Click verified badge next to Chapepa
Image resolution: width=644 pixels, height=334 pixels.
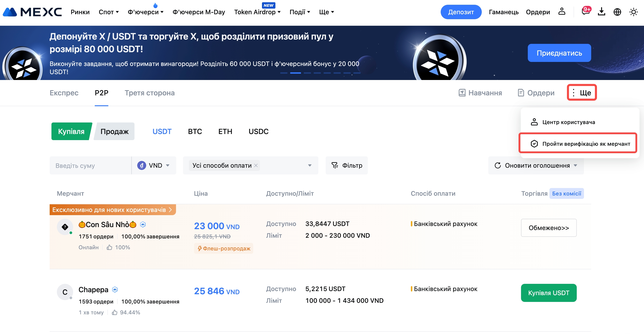[x=115, y=289]
